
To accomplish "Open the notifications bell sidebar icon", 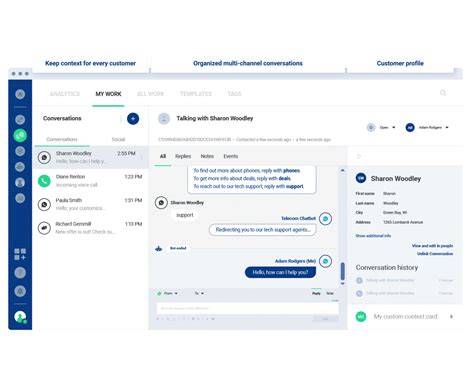I will [x=20, y=291].
